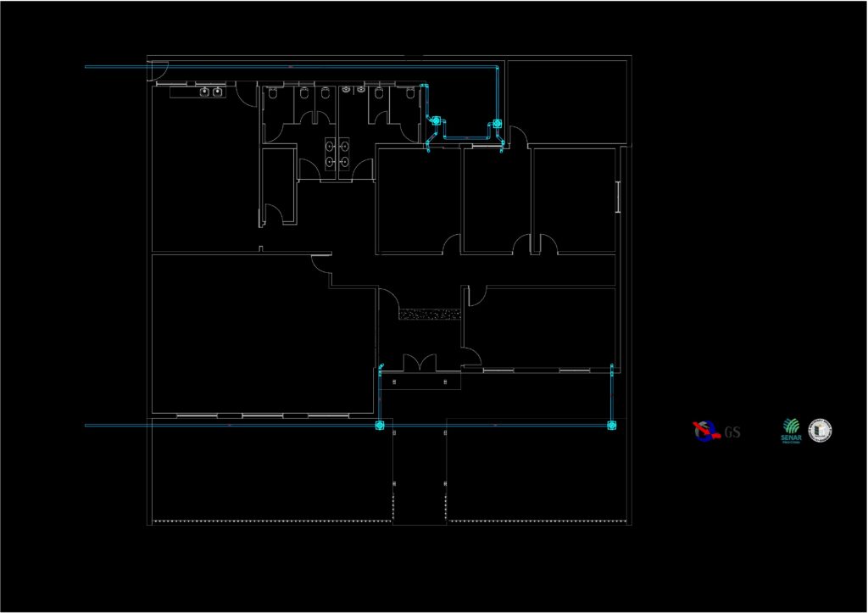The image size is (868, 613).
Task: Click the double sink on top-left counter
Action: pyautogui.click(x=211, y=91)
